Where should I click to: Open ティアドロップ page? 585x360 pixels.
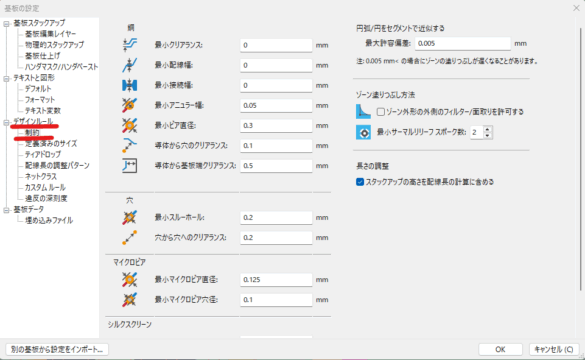pos(43,154)
